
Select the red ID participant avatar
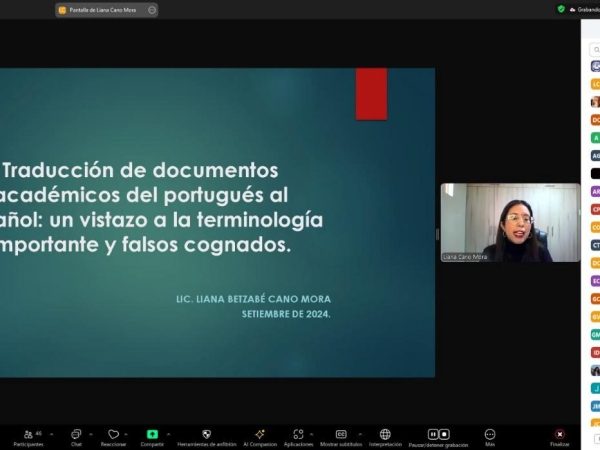pos(595,352)
